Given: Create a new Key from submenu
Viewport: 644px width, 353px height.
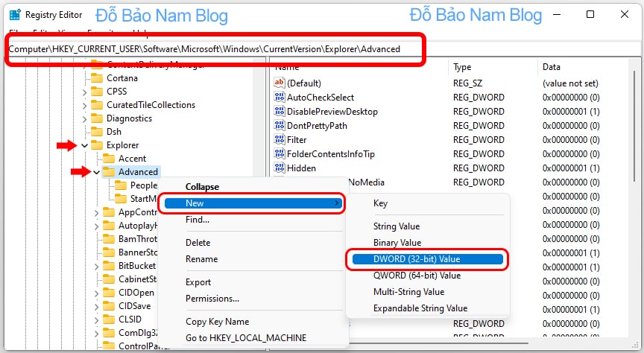Looking at the screenshot, I should tap(380, 203).
